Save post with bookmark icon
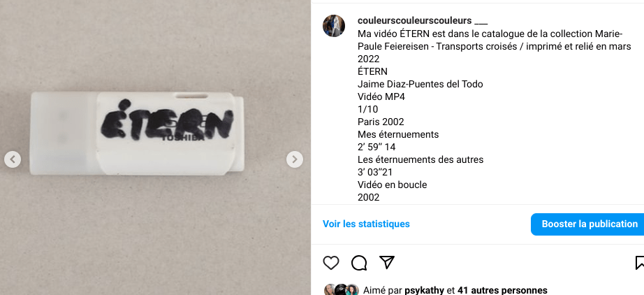The width and height of the screenshot is (644, 295). [x=640, y=263]
